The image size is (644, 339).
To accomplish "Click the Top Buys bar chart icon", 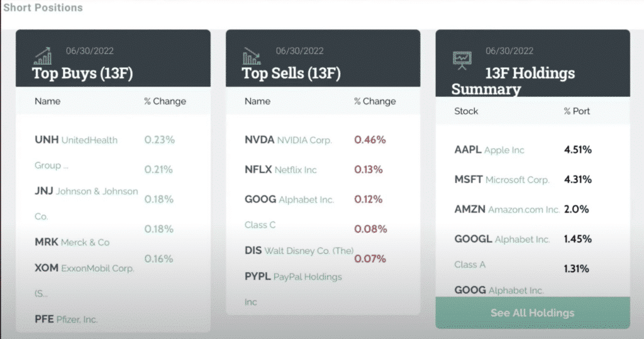I will click(x=43, y=57).
